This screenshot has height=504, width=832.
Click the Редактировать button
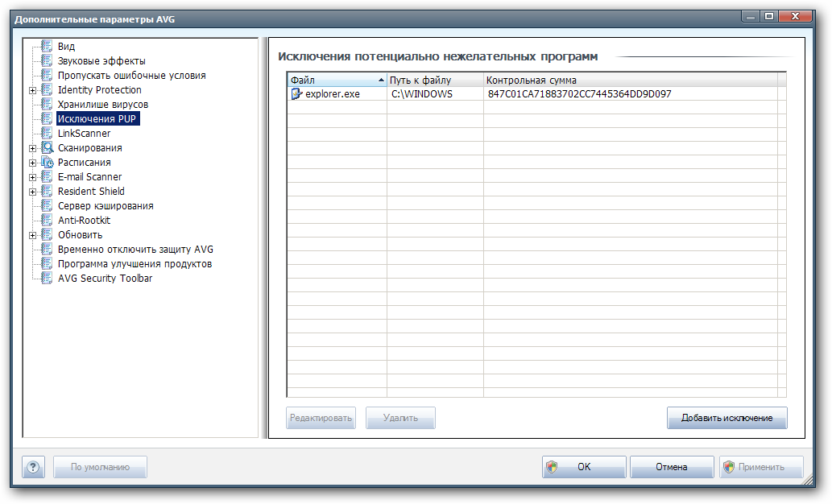(x=321, y=418)
